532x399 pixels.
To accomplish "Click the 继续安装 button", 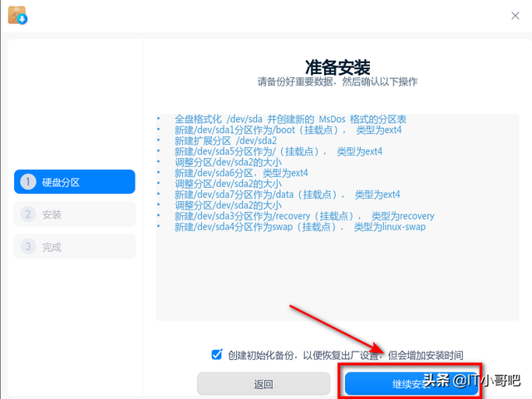I will [x=411, y=384].
